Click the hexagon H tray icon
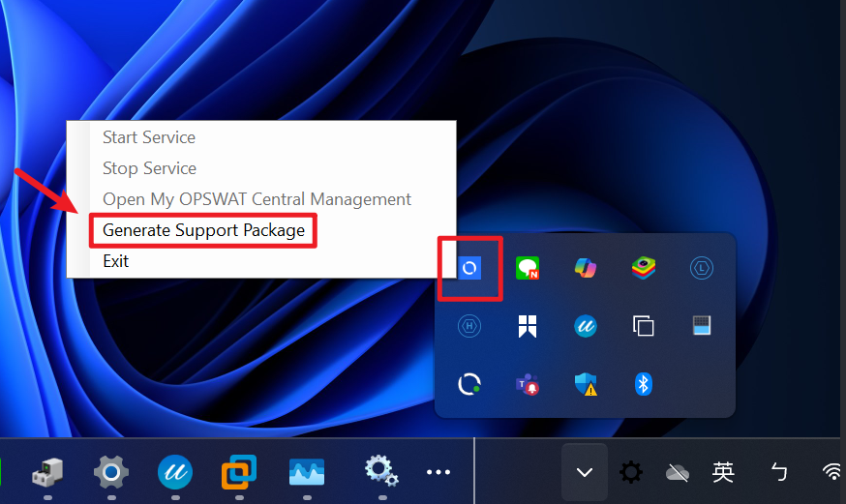Screen dimensions: 846x504 [x=469, y=326]
